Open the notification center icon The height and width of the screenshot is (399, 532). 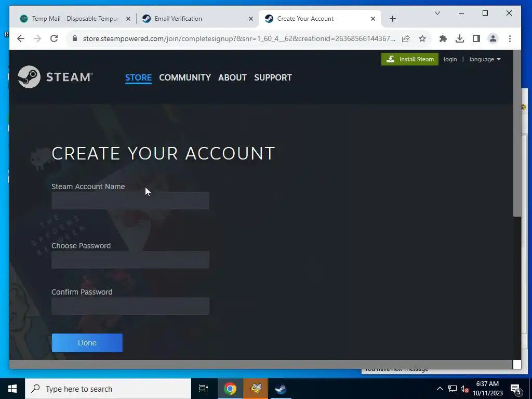pyautogui.click(x=516, y=389)
